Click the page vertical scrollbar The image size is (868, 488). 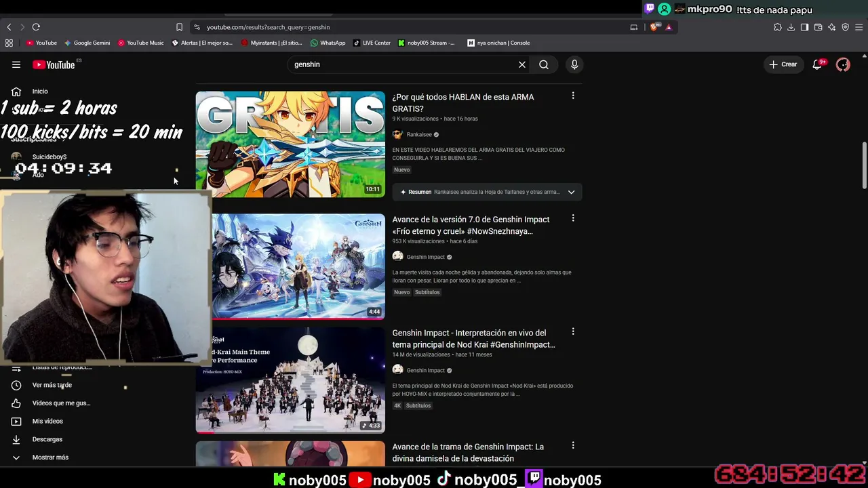(864, 166)
